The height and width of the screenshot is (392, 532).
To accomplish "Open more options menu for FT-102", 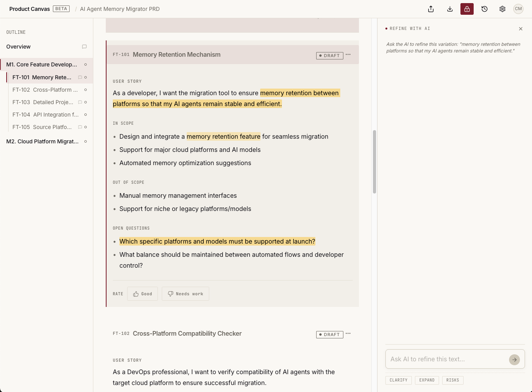I will (348, 334).
